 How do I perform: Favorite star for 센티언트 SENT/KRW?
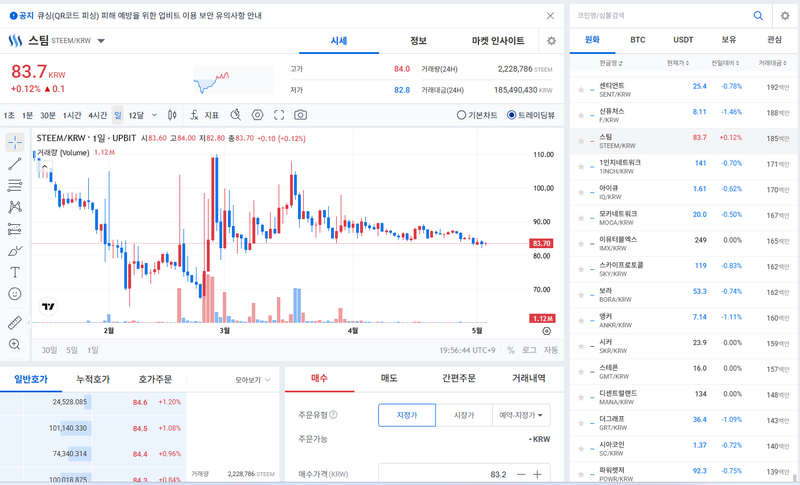point(581,90)
